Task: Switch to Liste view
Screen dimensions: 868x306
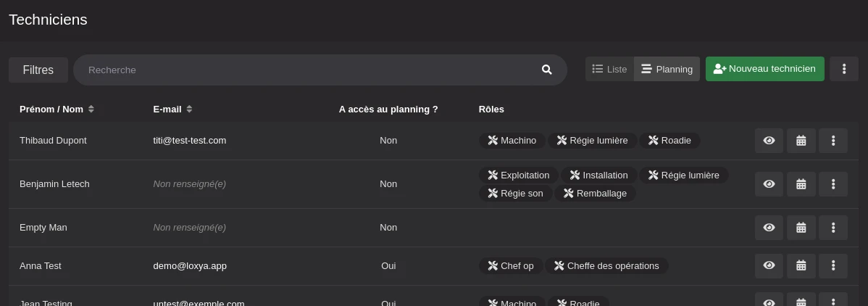Action: [609, 69]
